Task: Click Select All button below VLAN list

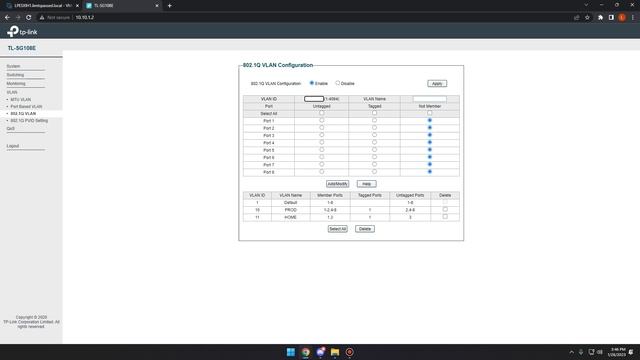Action: pos(338,229)
